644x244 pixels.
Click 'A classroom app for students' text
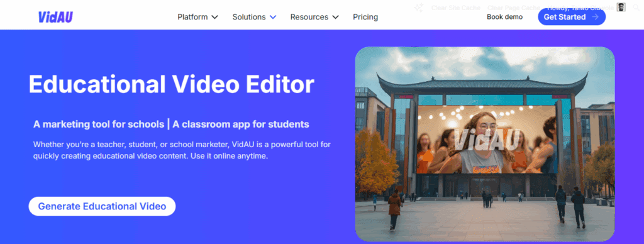(241, 124)
